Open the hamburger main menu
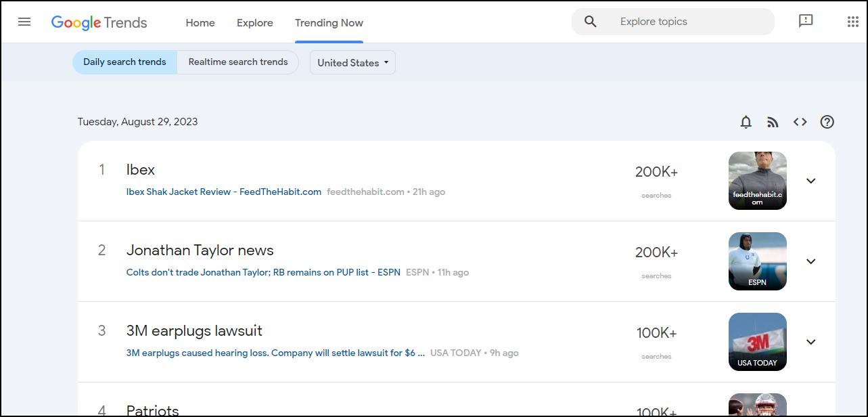 [24, 22]
